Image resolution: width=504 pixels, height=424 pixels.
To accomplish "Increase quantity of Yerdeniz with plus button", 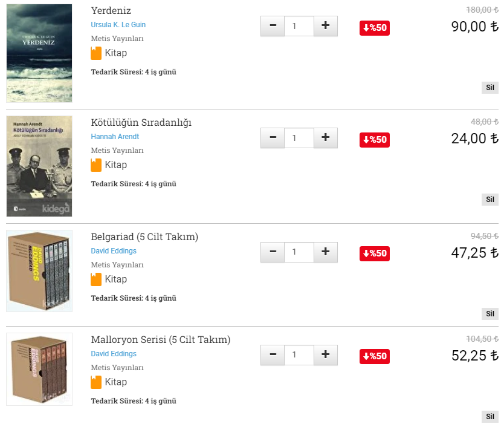I will tap(325, 26).
